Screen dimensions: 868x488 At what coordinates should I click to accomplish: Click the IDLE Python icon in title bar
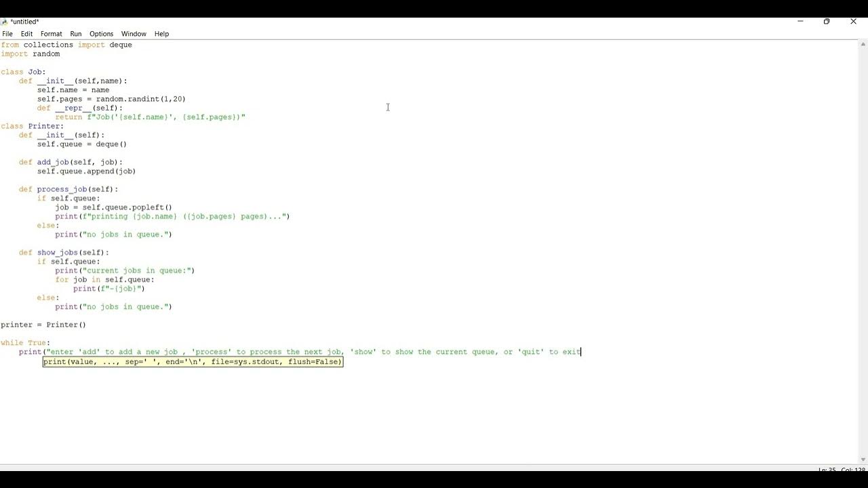5,22
